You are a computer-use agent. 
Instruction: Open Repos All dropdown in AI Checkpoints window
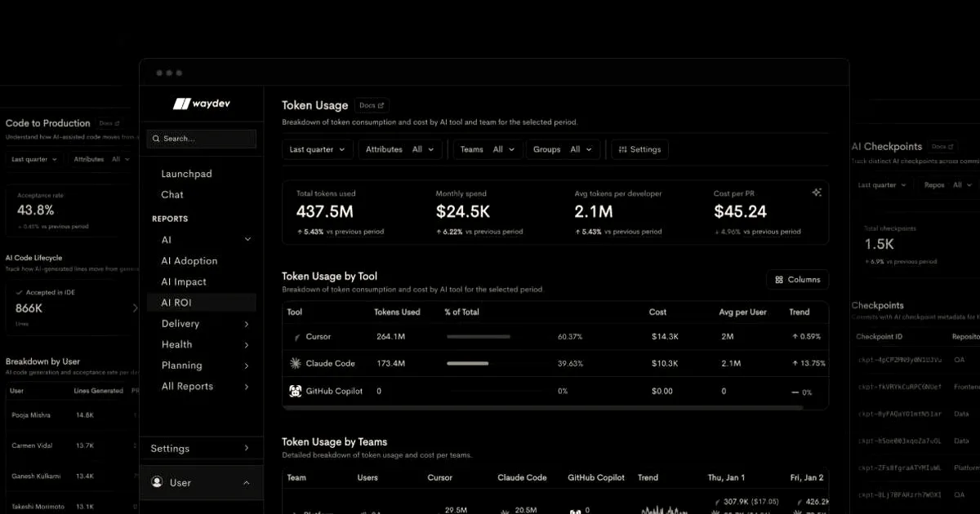(x=949, y=185)
